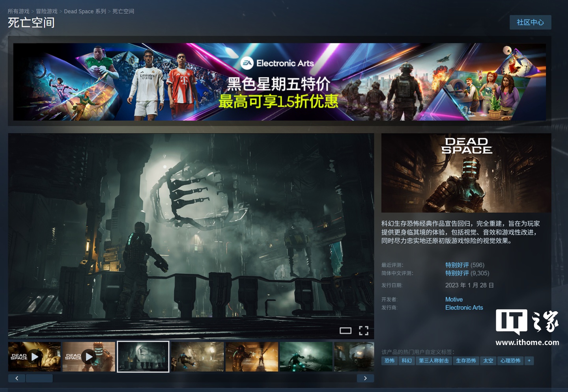Image resolution: width=568 pixels, height=392 pixels.
Task: Click the thumbnail strip scrollbar handle
Action: point(39,378)
